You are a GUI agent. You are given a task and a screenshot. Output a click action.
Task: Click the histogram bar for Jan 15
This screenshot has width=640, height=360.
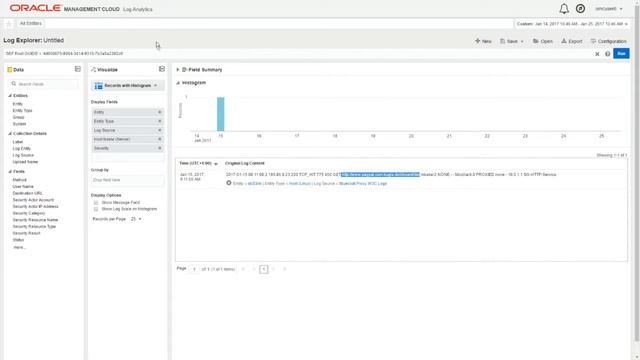(220, 114)
